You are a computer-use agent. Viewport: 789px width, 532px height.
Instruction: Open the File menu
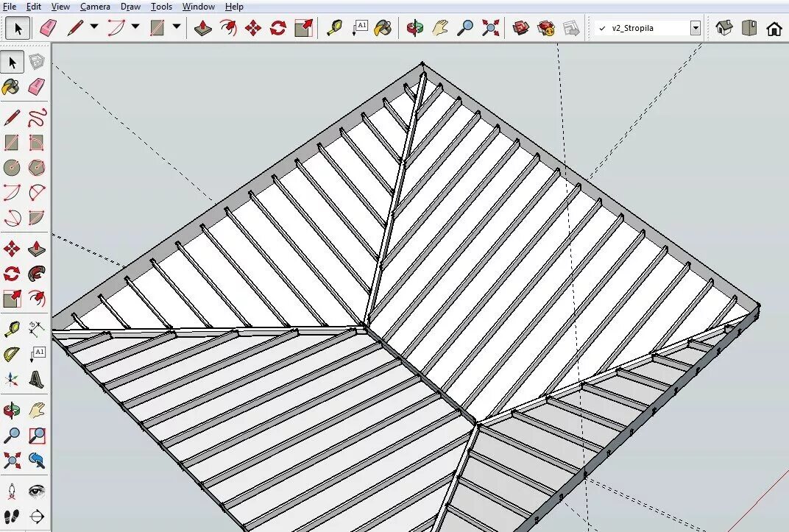[x=10, y=7]
